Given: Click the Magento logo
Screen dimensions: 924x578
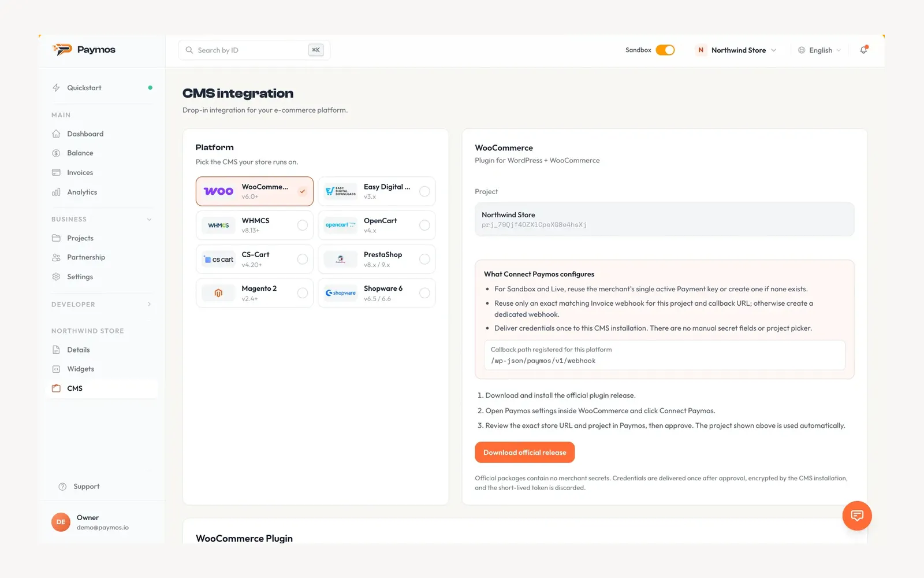Looking at the screenshot, I should coord(218,293).
